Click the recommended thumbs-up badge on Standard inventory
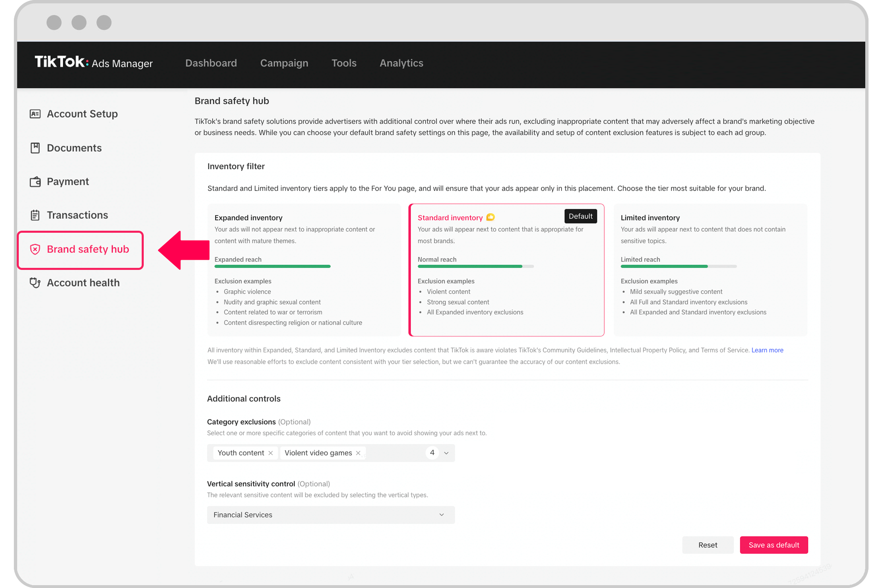Image resolution: width=882 pixels, height=588 pixels. pos(490,217)
